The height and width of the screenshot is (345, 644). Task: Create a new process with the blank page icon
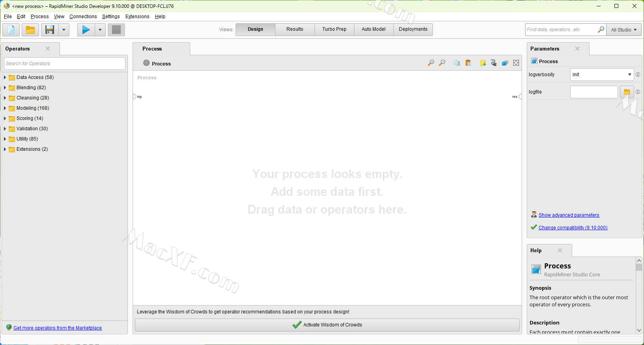click(11, 30)
